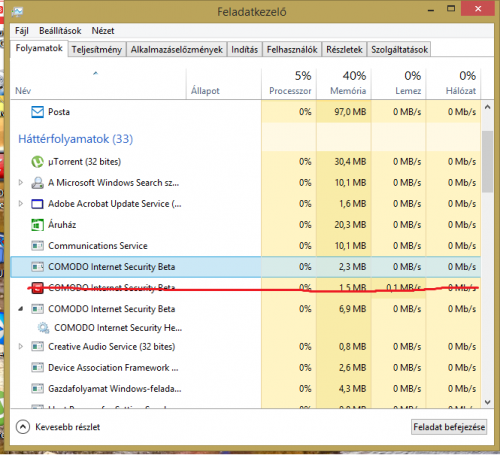500x455 pixels.
Task: Select the Folyamatok tab
Action: point(39,48)
